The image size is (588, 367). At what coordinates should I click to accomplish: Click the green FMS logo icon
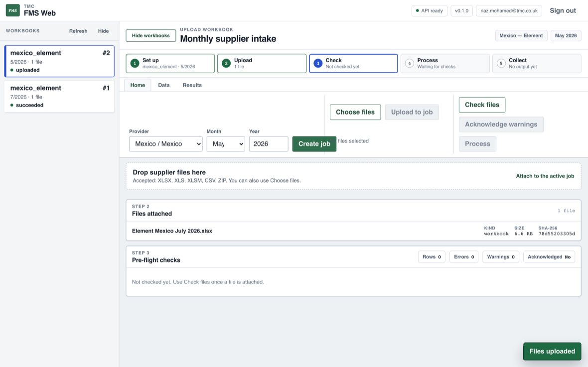pyautogui.click(x=13, y=10)
